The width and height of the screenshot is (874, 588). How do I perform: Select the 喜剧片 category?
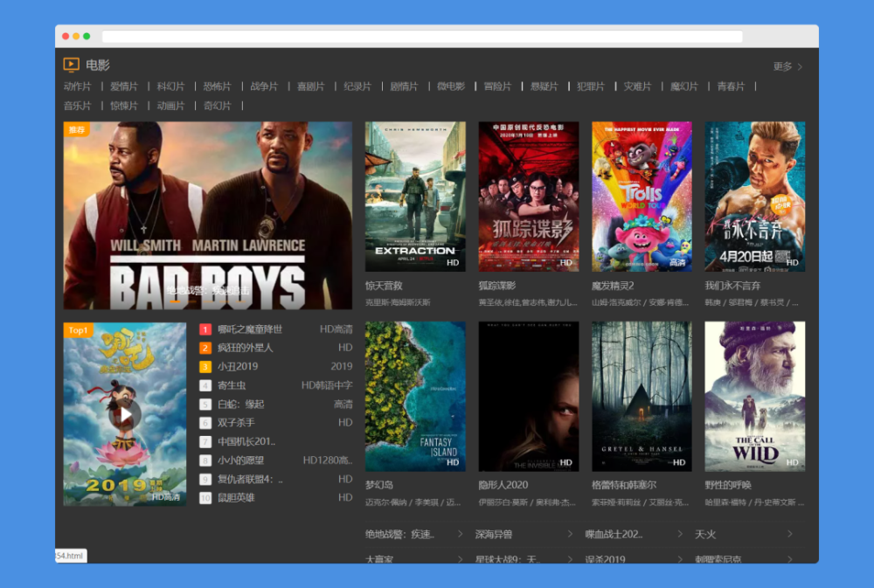(310, 86)
